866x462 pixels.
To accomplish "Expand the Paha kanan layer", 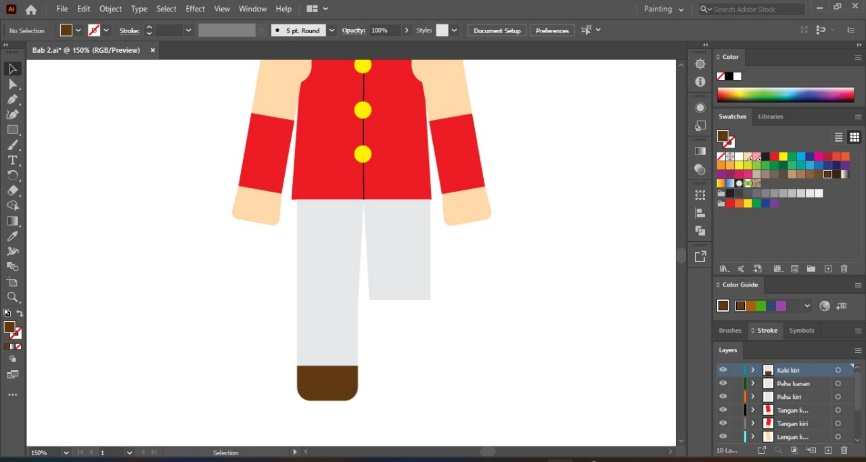I will click(x=752, y=383).
